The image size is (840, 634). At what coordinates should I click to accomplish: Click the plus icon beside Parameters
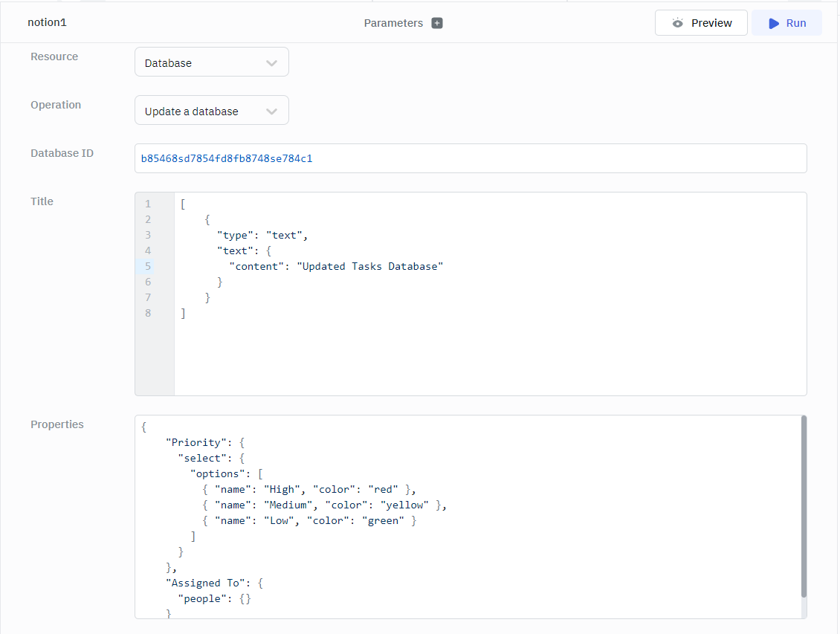(437, 23)
